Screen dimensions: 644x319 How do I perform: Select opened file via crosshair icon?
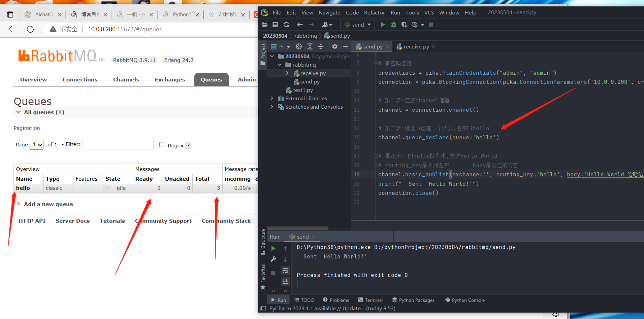(x=299, y=46)
